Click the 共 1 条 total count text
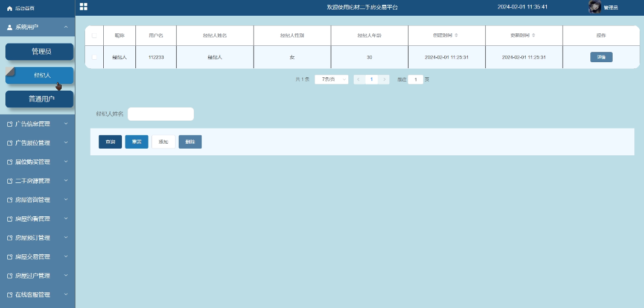Viewport: 644px width, 308px height. 302,79
